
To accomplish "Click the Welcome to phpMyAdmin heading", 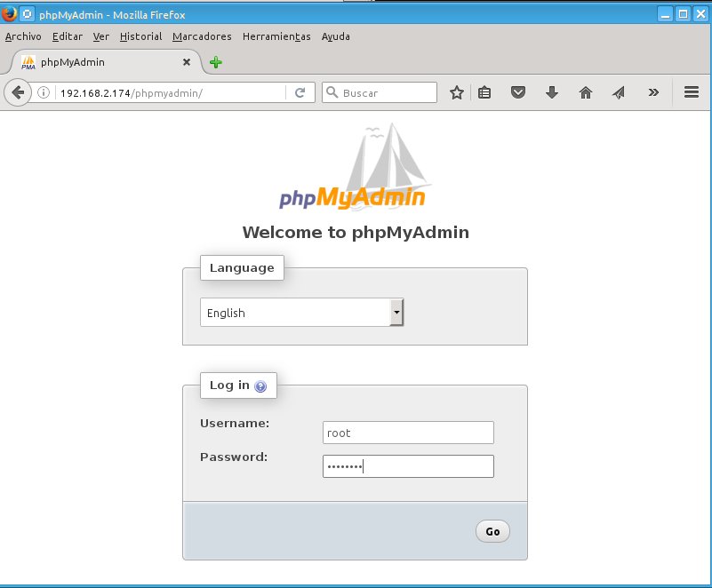I will point(356,233).
